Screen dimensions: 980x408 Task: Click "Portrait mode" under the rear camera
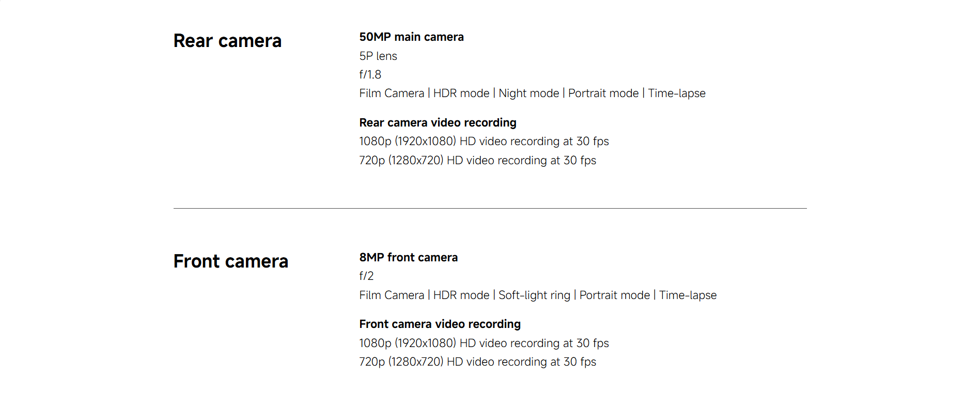tap(603, 93)
